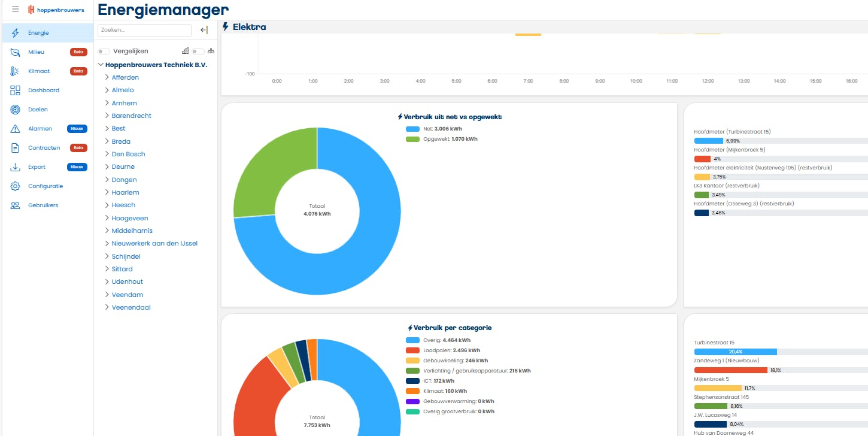The image size is (868, 436).
Task: Click the green Opgewekt legend swatch
Action: (x=413, y=139)
